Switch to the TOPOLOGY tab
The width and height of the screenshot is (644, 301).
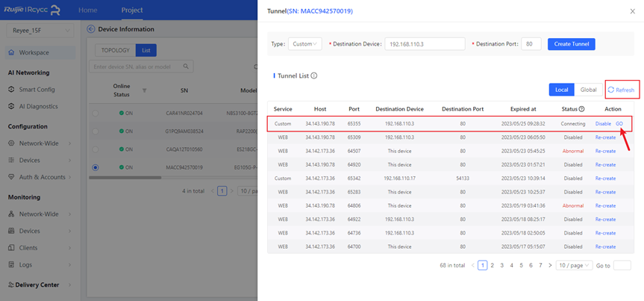click(116, 50)
